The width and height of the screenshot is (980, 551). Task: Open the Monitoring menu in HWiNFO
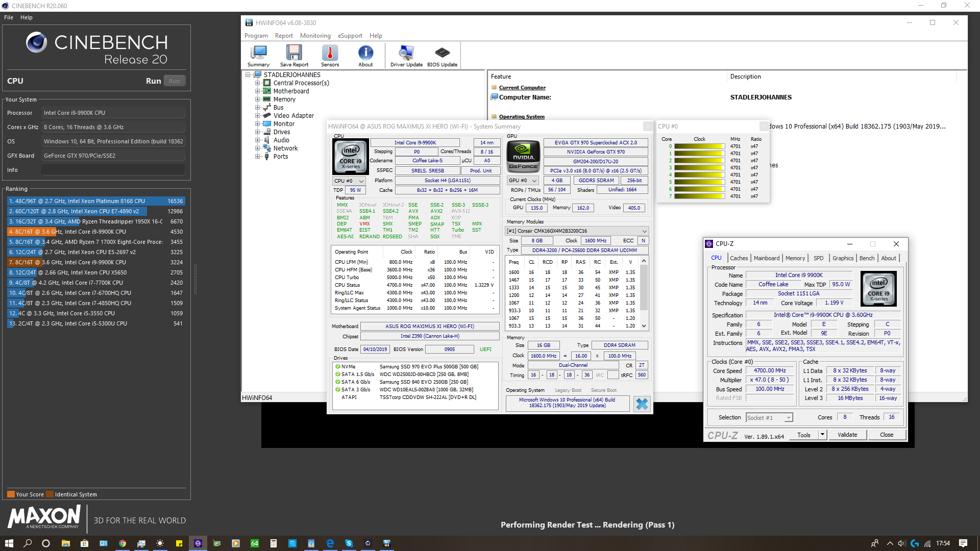tap(315, 36)
